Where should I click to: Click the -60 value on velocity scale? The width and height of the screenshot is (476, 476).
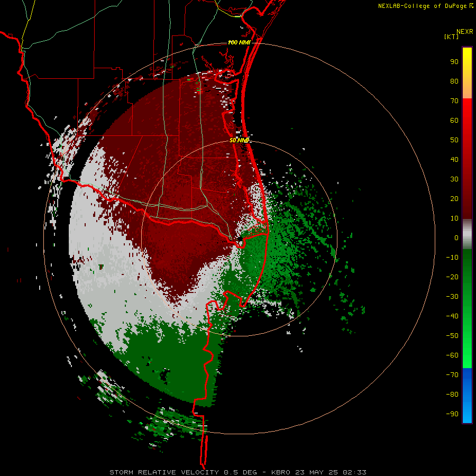[452, 355]
